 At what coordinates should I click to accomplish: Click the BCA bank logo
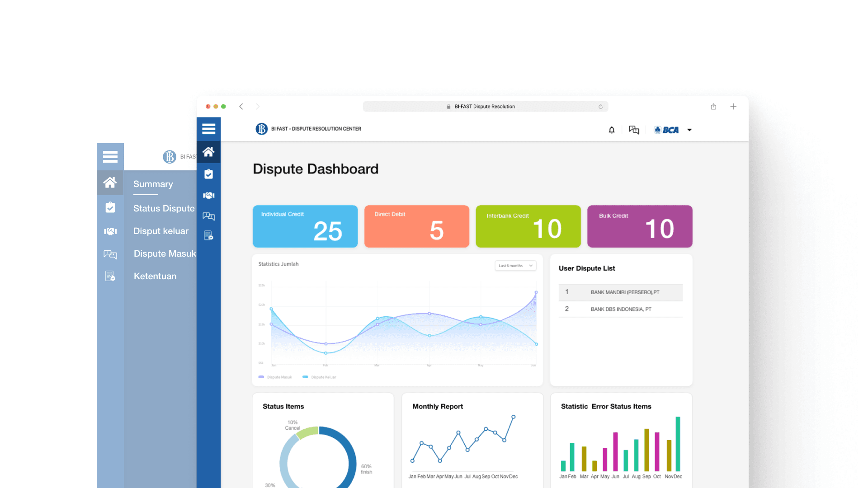point(666,130)
